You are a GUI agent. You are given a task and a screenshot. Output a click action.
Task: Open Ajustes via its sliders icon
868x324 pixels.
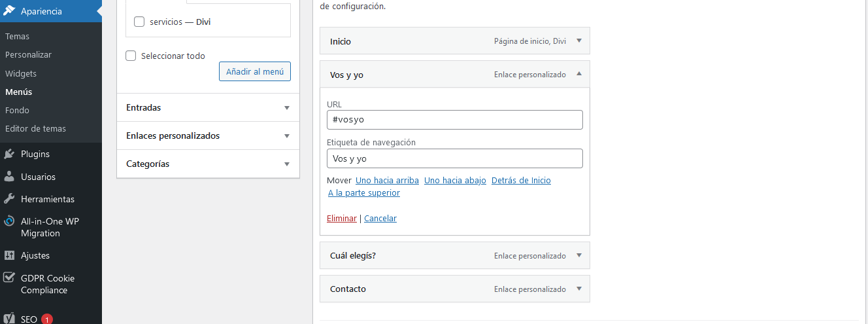[x=9, y=255]
